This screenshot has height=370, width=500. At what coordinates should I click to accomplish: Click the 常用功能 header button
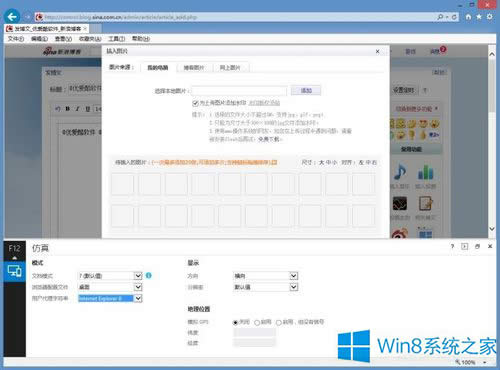tap(412, 149)
